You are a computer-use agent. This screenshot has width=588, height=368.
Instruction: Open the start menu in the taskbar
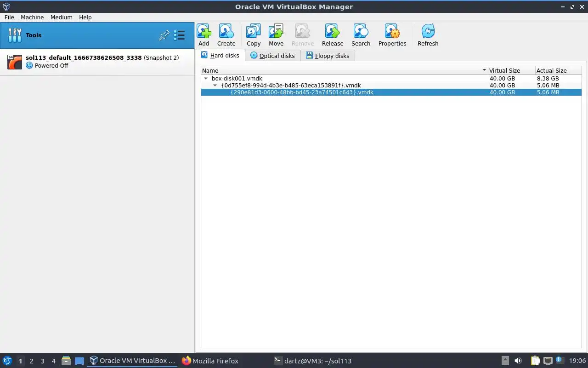7,361
